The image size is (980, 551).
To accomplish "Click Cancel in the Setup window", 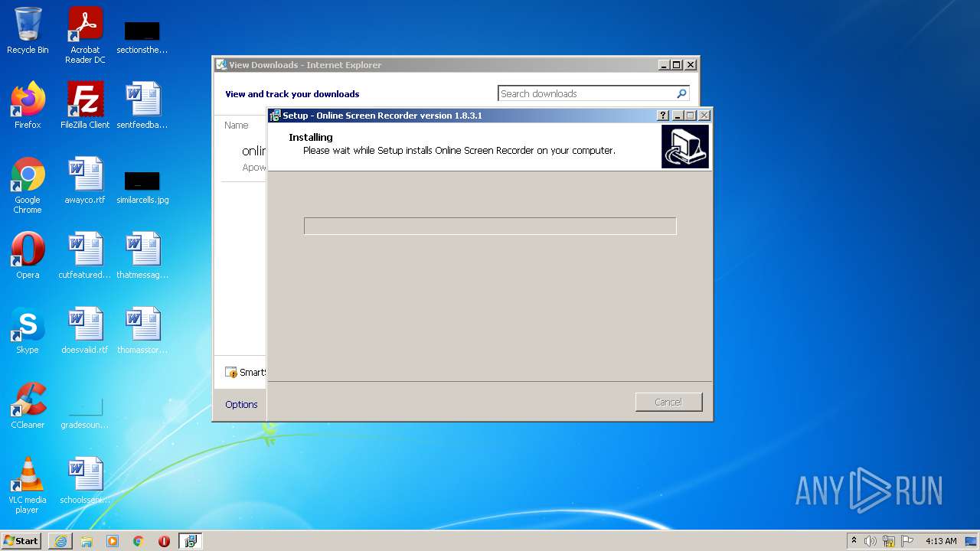I will 668,402.
